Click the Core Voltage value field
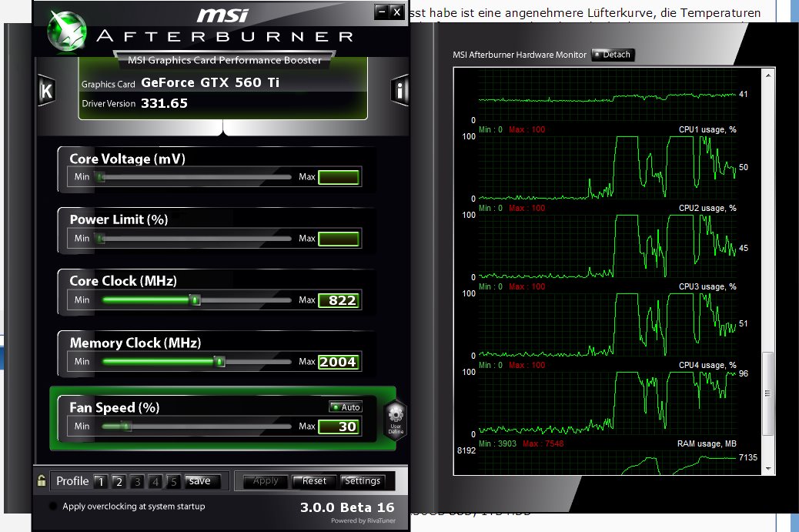The image size is (799, 532). click(x=339, y=177)
